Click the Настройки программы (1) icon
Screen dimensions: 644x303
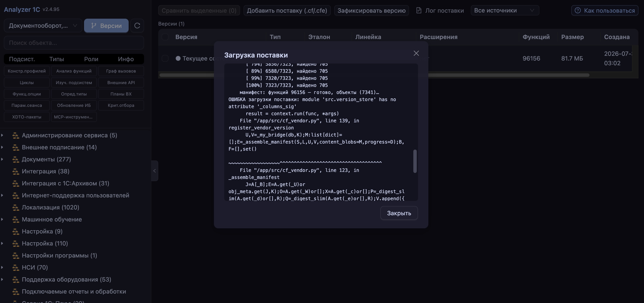tap(16, 255)
